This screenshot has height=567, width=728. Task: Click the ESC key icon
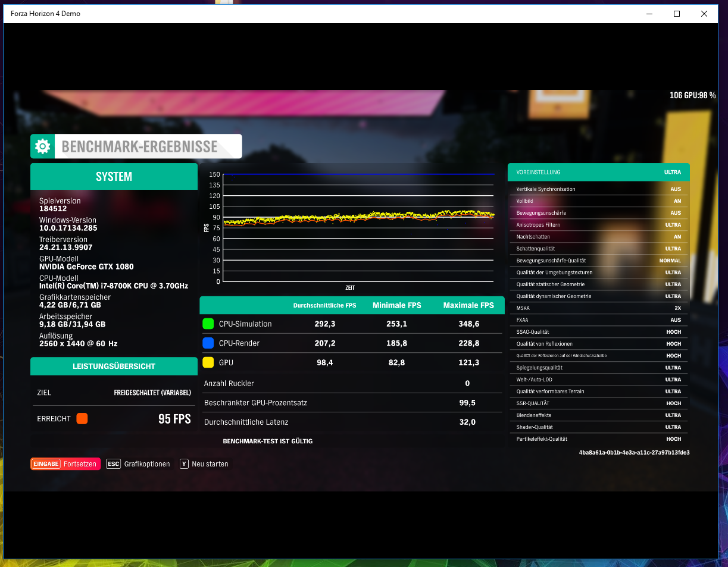[x=113, y=464]
